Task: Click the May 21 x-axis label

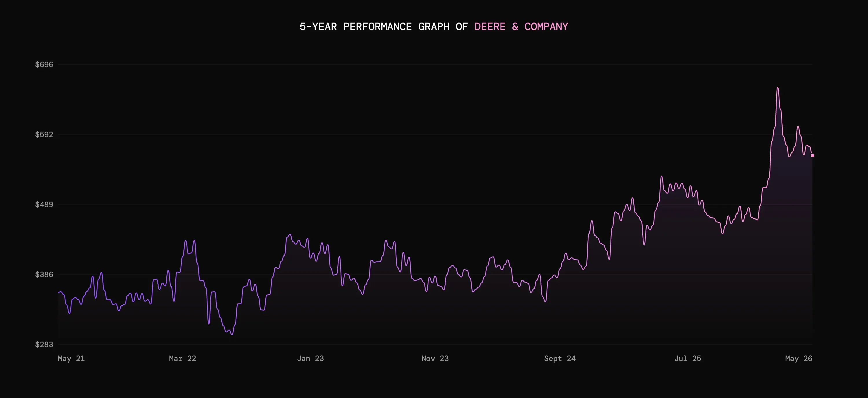Action: tap(71, 359)
